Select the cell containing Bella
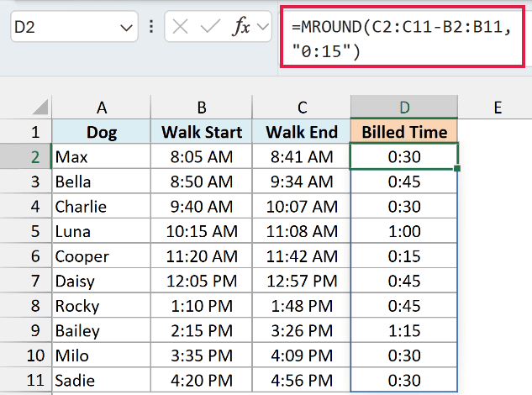This screenshot has width=532, height=395. 101,182
